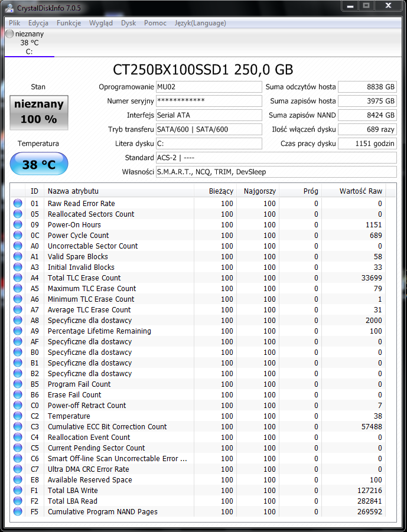The height and width of the screenshot is (532, 407).
Task: Click the drive title CT250BX100SSD1 250,0 GB
Action: [203, 70]
